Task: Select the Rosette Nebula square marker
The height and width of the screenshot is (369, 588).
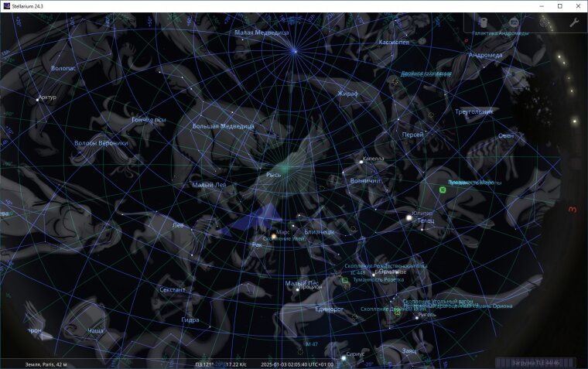Action: click(x=345, y=280)
